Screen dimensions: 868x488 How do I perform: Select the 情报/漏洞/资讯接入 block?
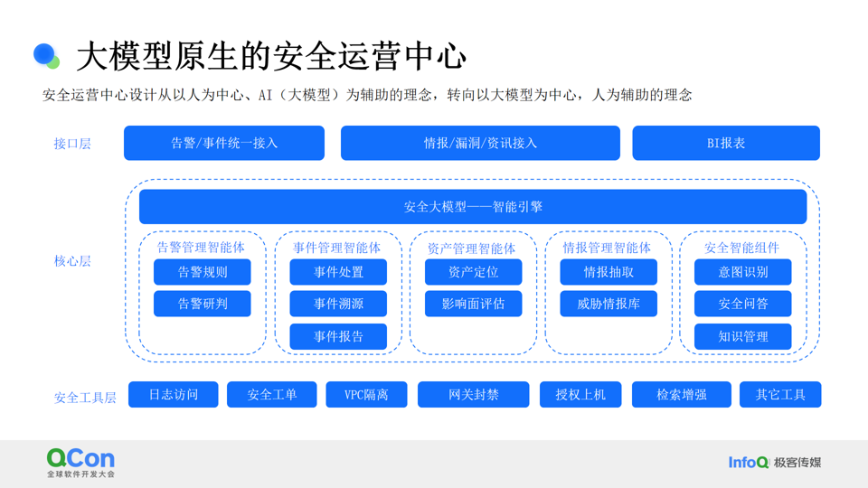[480, 144]
